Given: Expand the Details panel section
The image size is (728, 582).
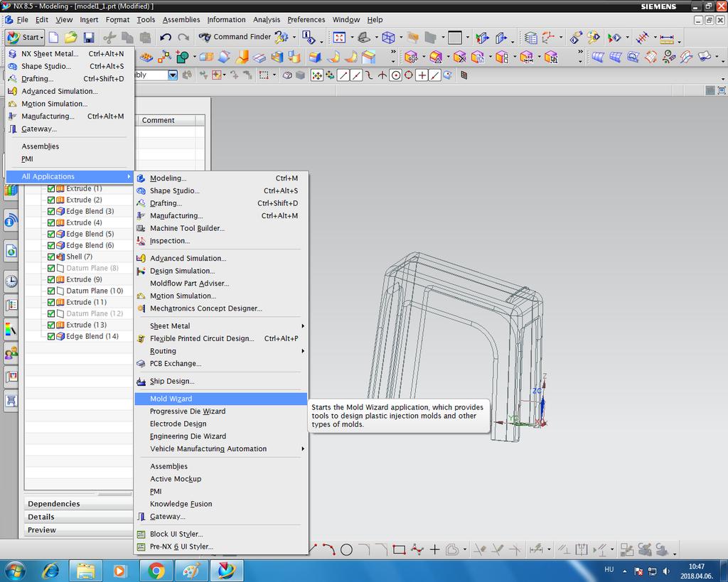Looking at the screenshot, I should (78, 517).
